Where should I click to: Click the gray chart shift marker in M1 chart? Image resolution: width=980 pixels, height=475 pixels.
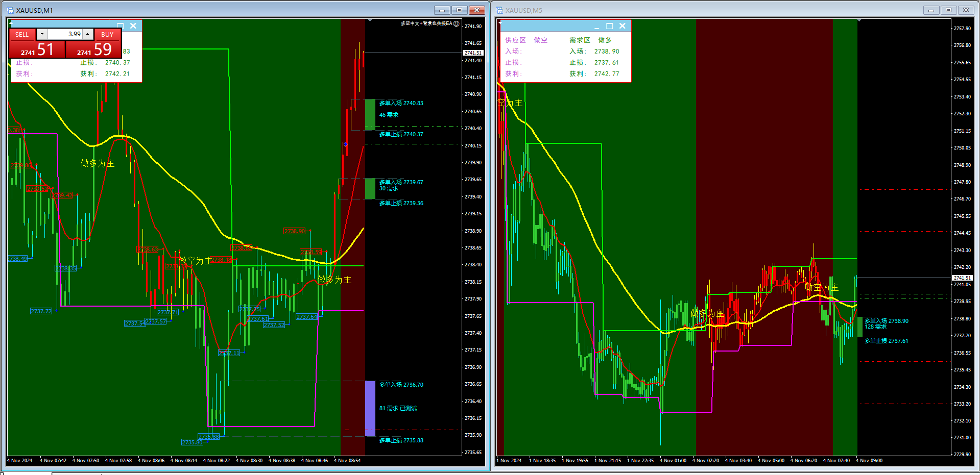(370, 20)
